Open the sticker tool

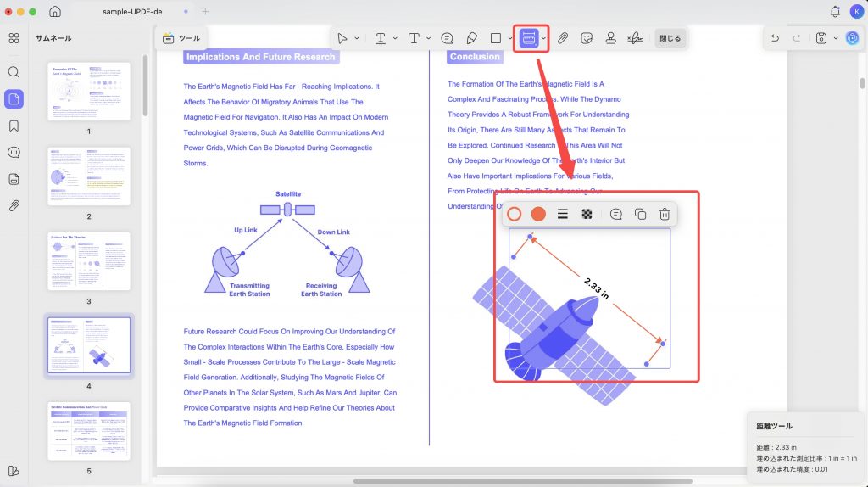(x=587, y=38)
